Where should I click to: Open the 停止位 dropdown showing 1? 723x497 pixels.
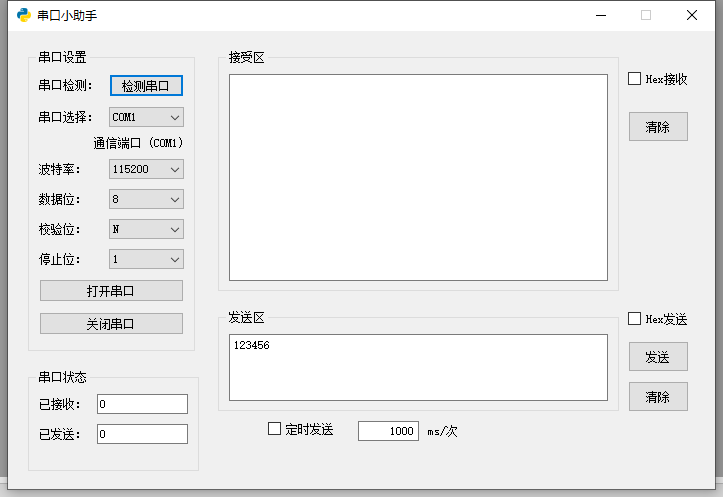146,259
